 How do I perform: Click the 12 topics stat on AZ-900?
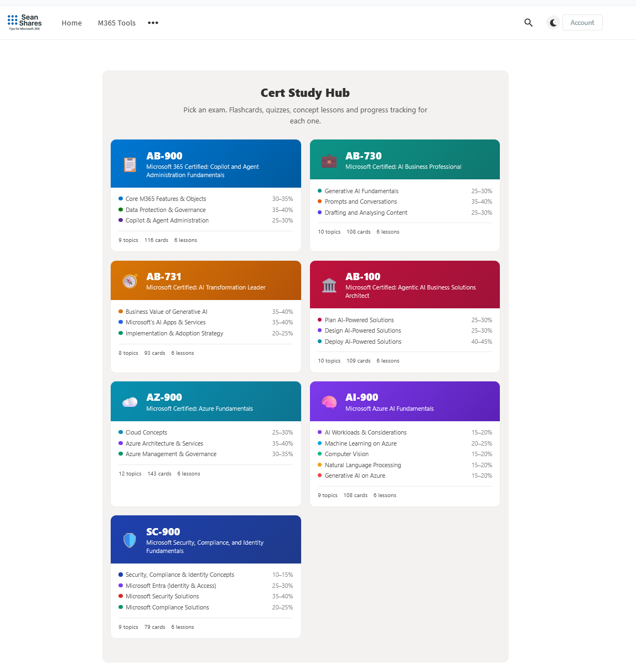(x=130, y=474)
